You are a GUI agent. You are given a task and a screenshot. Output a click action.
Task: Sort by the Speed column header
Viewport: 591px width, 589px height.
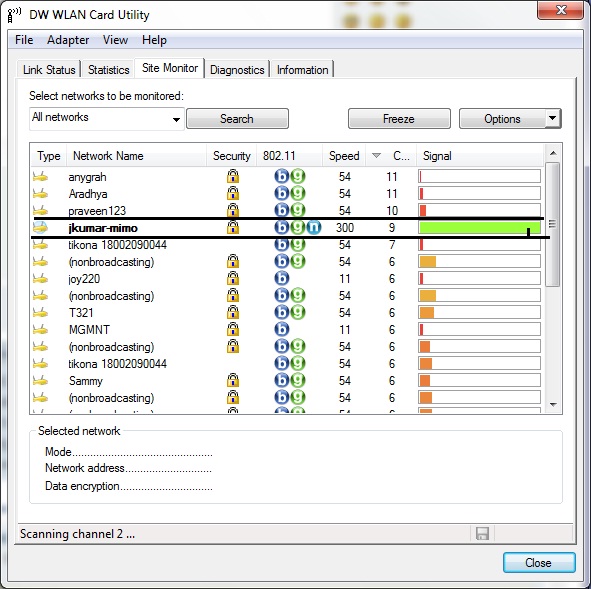point(344,155)
